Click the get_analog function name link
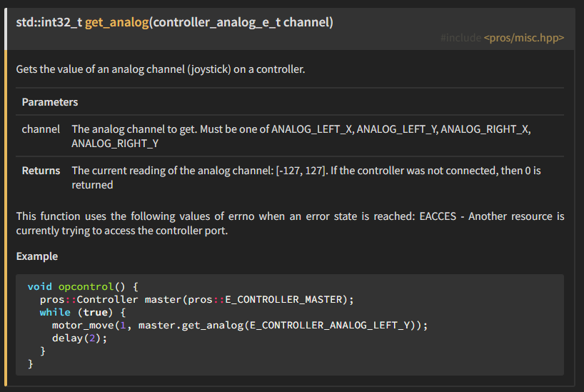This screenshot has height=392, width=584. (x=117, y=22)
